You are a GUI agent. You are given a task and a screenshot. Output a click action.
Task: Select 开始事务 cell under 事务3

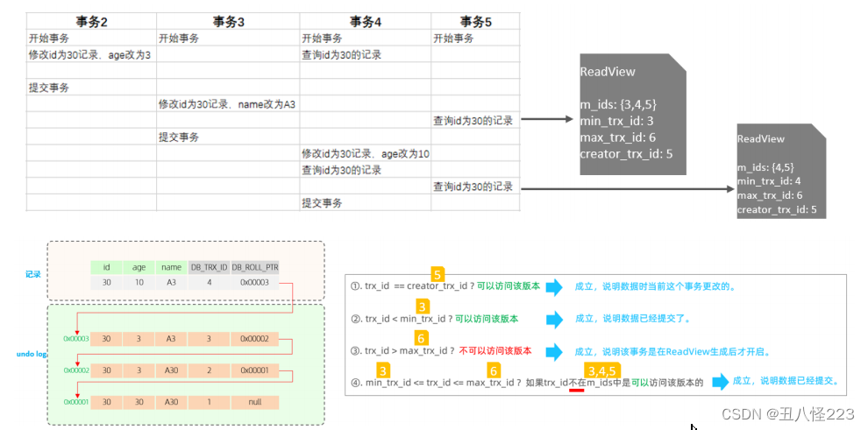tap(179, 39)
